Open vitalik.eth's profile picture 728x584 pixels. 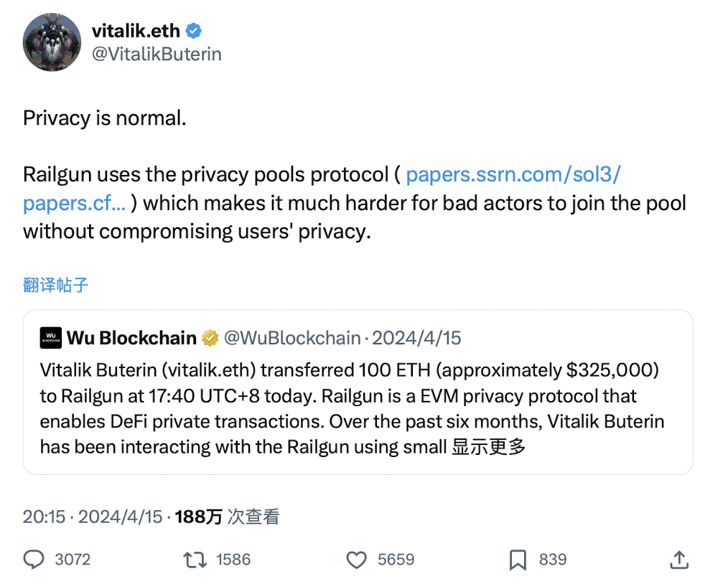coord(52,42)
